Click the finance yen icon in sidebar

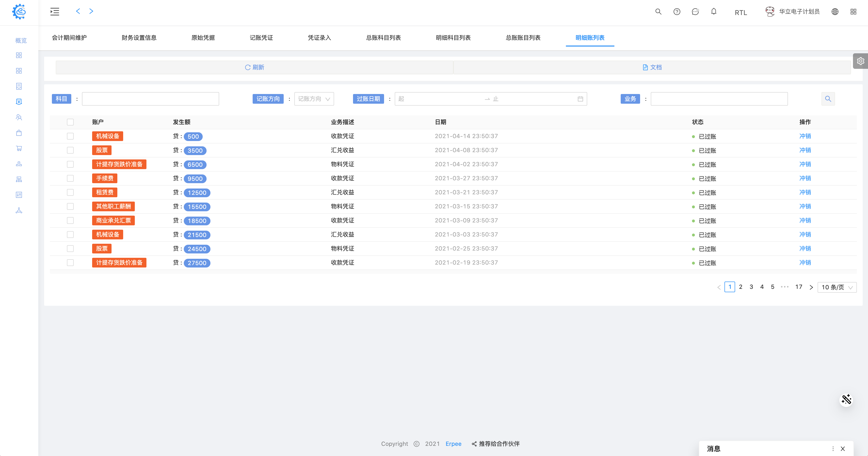click(x=19, y=102)
